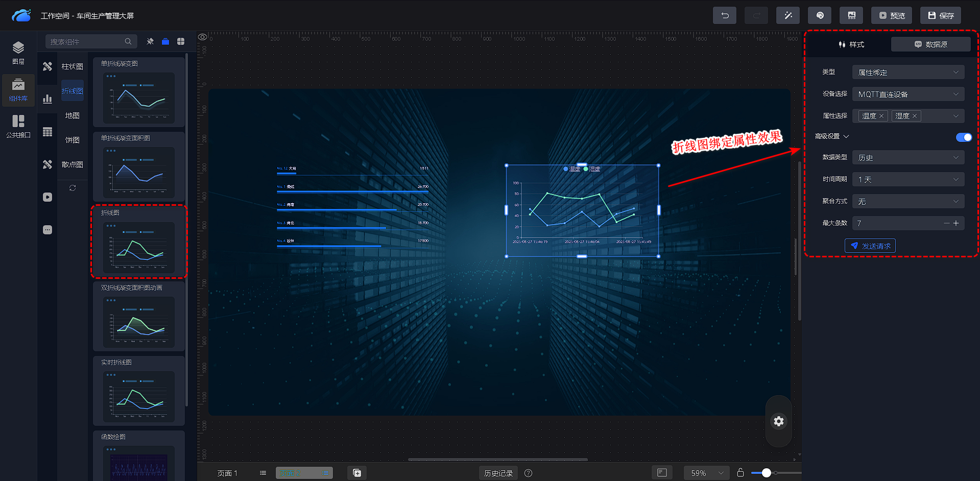Toggle the eye visibility icon by ruler
The image size is (980, 481).
[x=203, y=37]
